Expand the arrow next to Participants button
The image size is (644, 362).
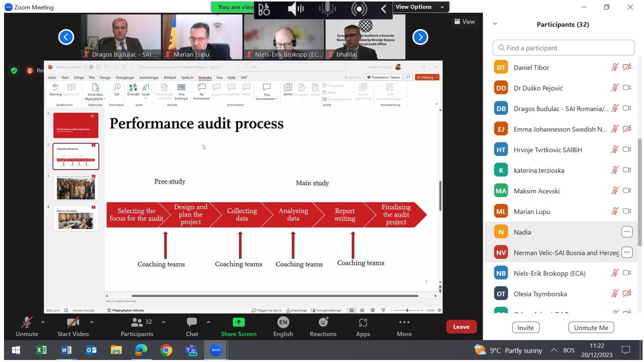click(x=163, y=322)
